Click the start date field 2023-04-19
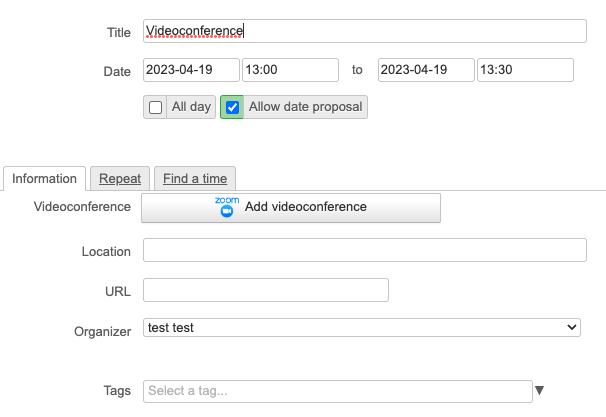 click(191, 70)
